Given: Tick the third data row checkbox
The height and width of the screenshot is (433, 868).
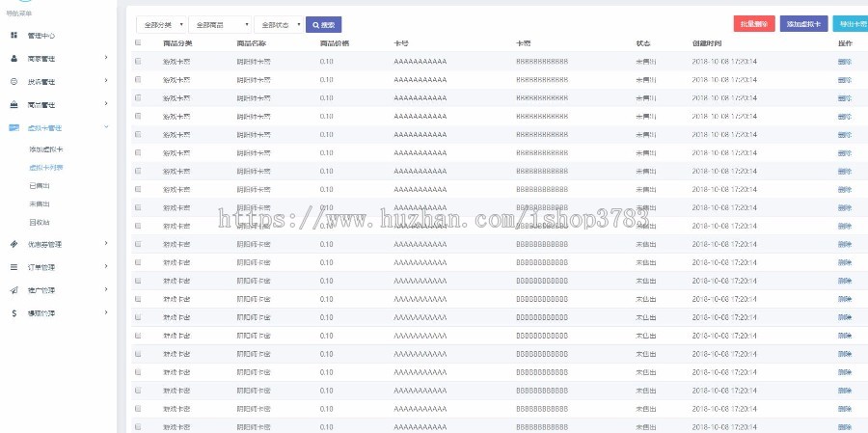Looking at the screenshot, I should 138,97.
